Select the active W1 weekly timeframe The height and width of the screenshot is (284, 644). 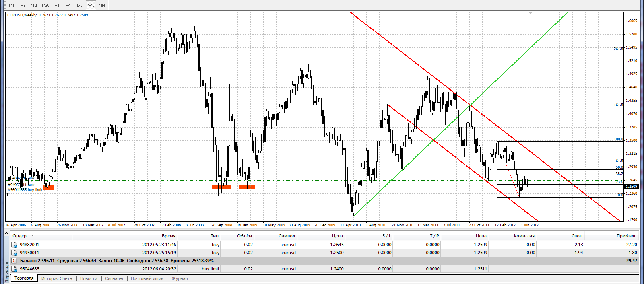(x=91, y=5)
